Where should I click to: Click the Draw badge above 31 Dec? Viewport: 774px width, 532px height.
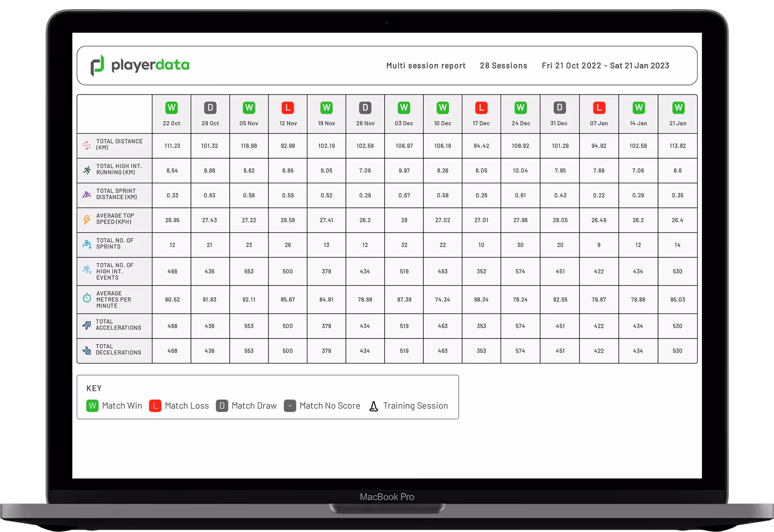pyautogui.click(x=560, y=107)
